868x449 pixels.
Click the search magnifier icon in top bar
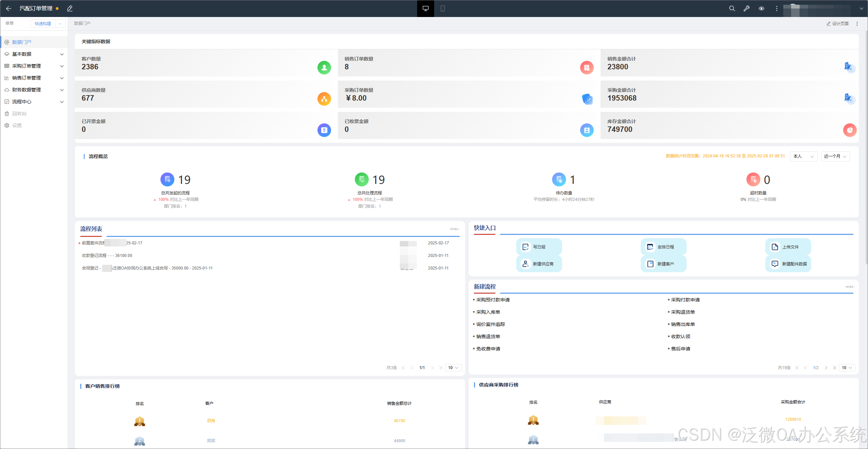coord(732,8)
